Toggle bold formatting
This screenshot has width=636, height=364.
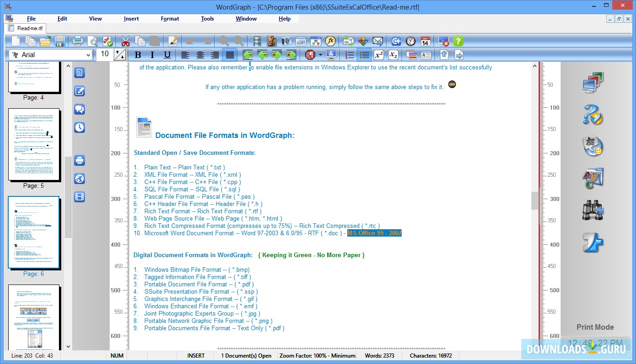point(138,55)
